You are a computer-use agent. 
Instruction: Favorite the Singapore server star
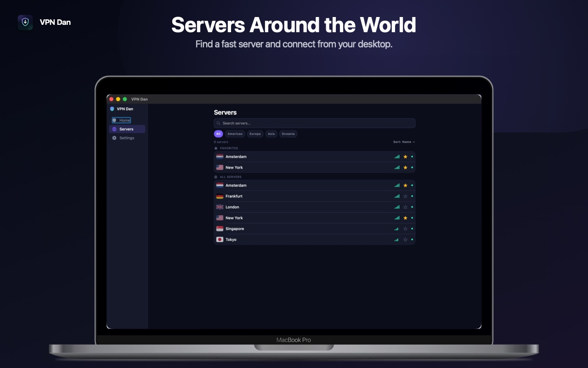(405, 229)
